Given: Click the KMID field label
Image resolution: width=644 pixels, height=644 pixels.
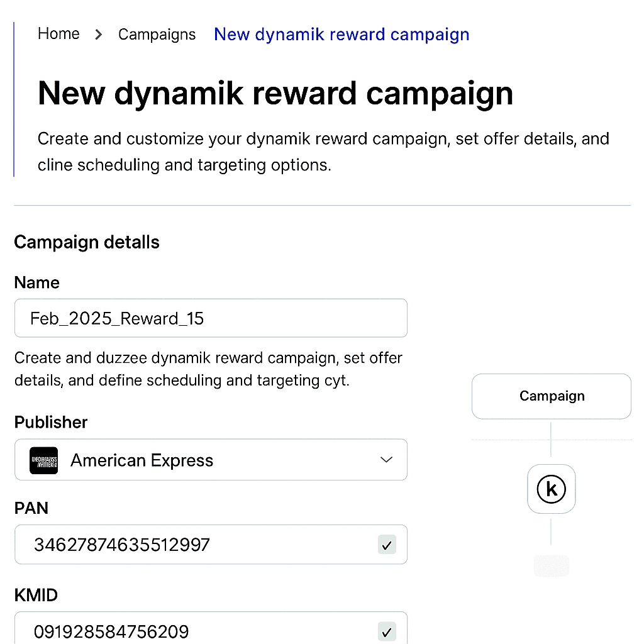Looking at the screenshot, I should [x=36, y=594].
